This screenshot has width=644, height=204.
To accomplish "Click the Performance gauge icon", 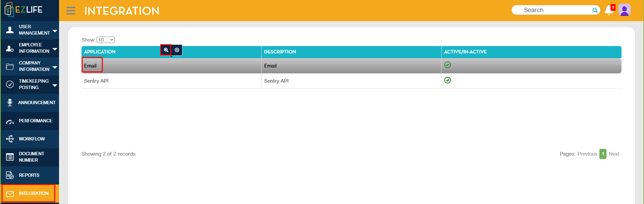I will point(10,122).
